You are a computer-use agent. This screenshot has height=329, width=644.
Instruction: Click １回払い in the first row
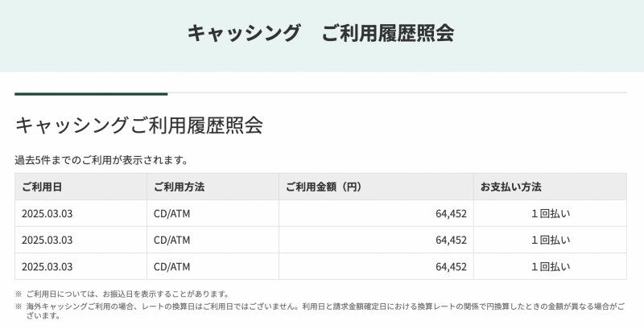(551, 213)
